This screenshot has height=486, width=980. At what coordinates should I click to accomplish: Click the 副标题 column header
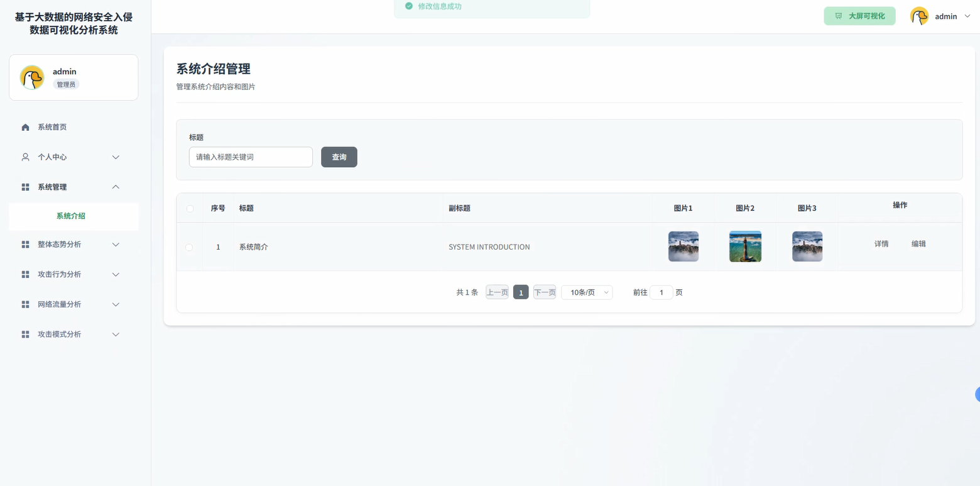tap(460, 208)
